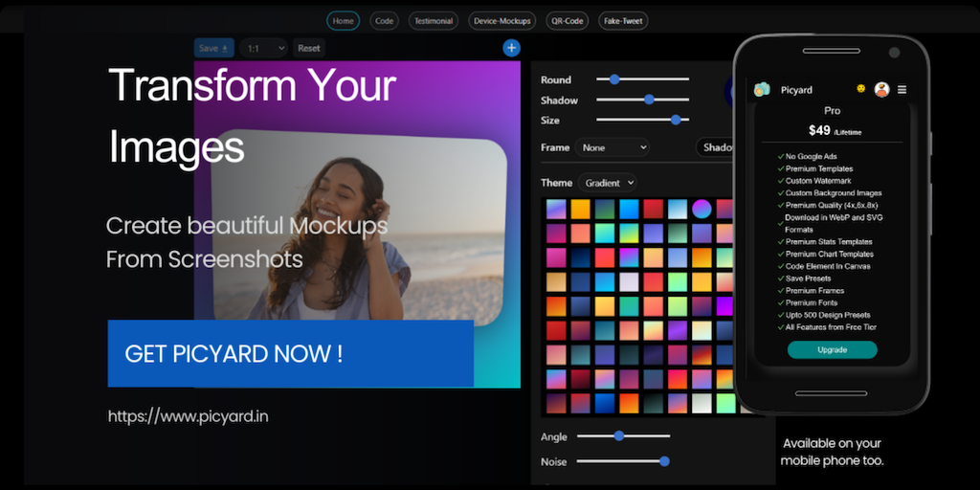Click the Custom Watermark feature
Viewport: 980px width, 490px height.
[x=813, y=181]
